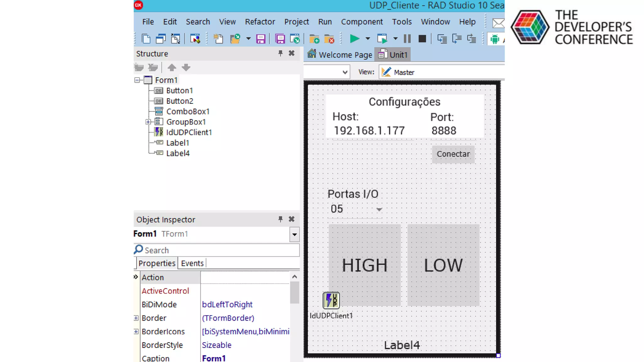Select the Android target platform icon
644x362 pixels.
tap(495, 39)
